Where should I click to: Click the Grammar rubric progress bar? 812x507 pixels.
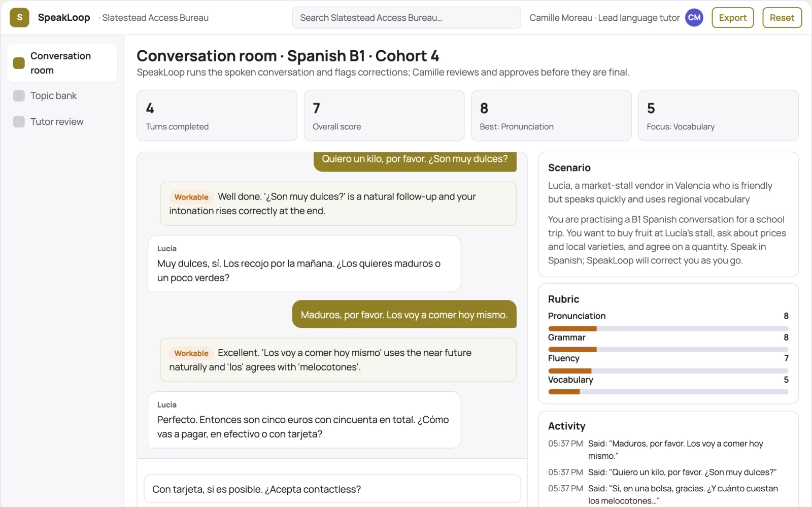click(668, 350)
